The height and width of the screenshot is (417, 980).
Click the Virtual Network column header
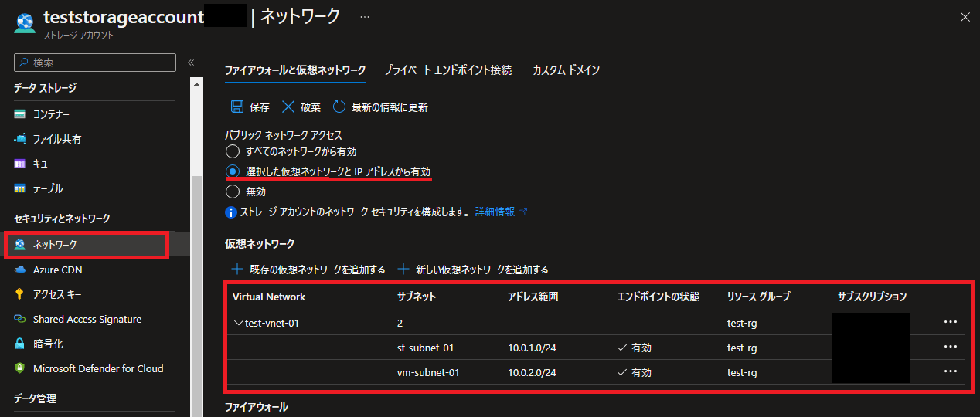pyautogui.click(x=269, y=297)
